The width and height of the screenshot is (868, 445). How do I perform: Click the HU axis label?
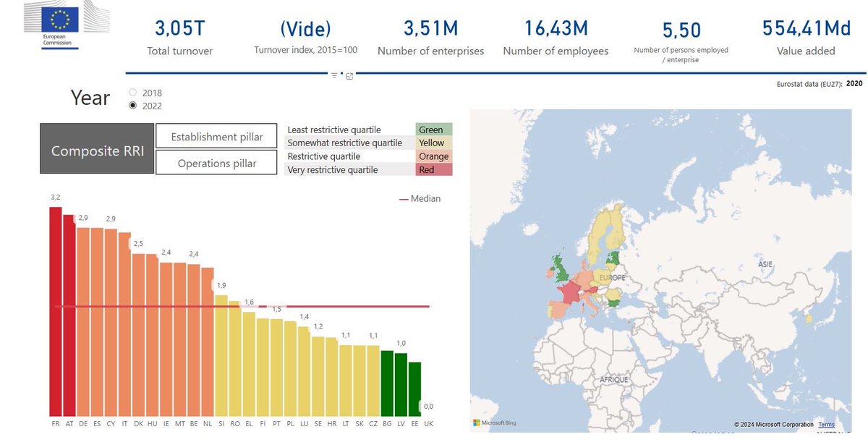[x=152, y=423]
